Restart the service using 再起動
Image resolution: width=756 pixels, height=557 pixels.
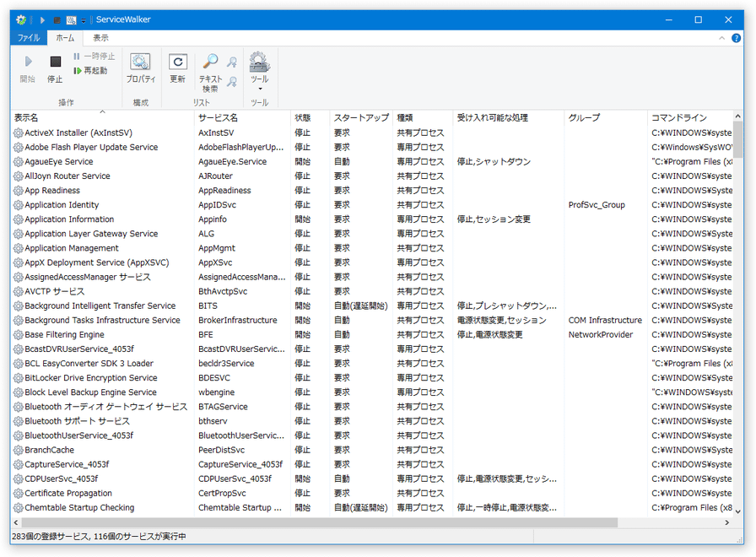90,71
